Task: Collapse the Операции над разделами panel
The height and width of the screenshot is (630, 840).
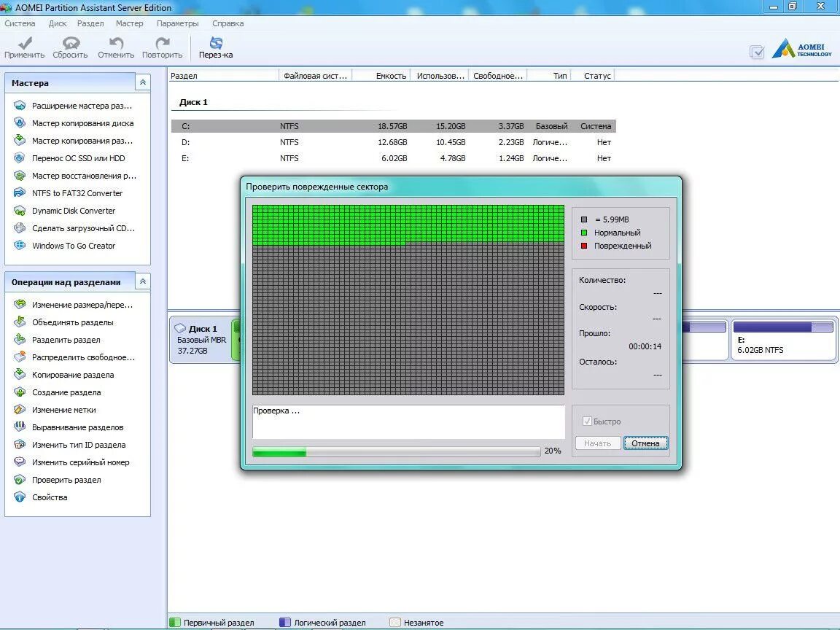Action: click(142, 281)
